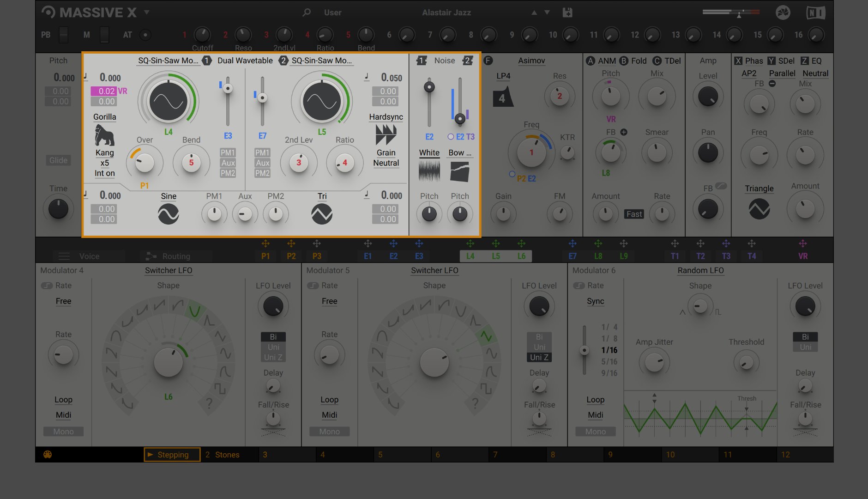Switch to the Voice tab
This screenshot has width=868, height=499.
tap(89, 256)
